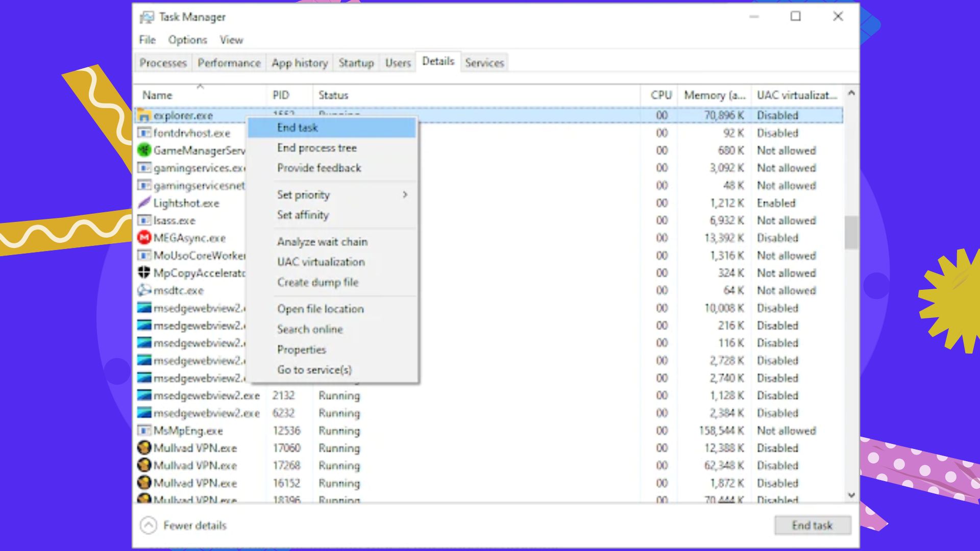
Task: Switch to the Startup tab
Action: (x=356, y=63)
